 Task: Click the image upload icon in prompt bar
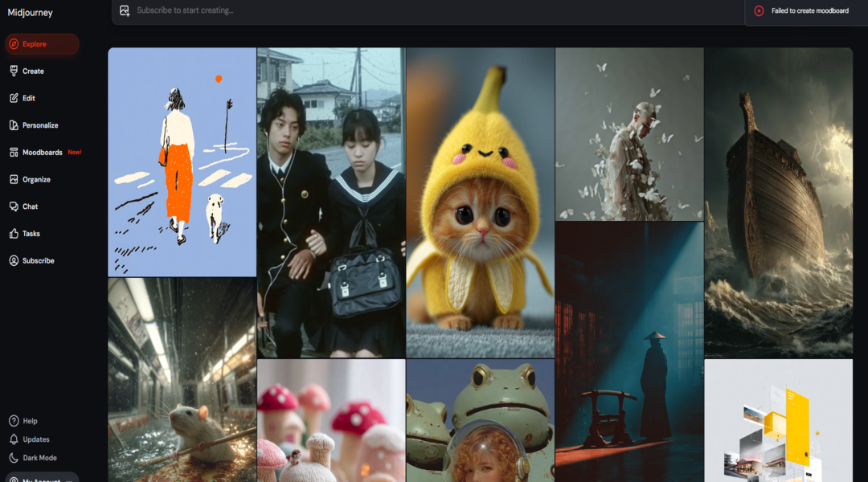[125, 10]
